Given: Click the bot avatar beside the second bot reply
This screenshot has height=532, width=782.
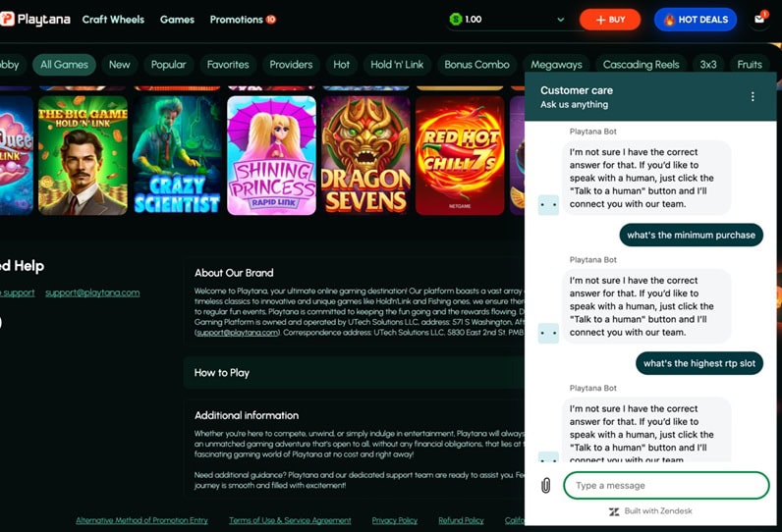Looking at the screenshot, I should pos(548,334).
